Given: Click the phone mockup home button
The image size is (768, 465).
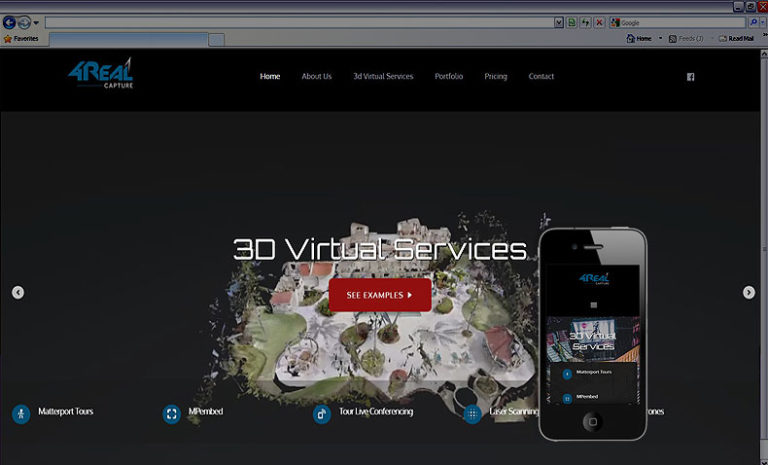Looking at the screenshot, I should 593,422.
